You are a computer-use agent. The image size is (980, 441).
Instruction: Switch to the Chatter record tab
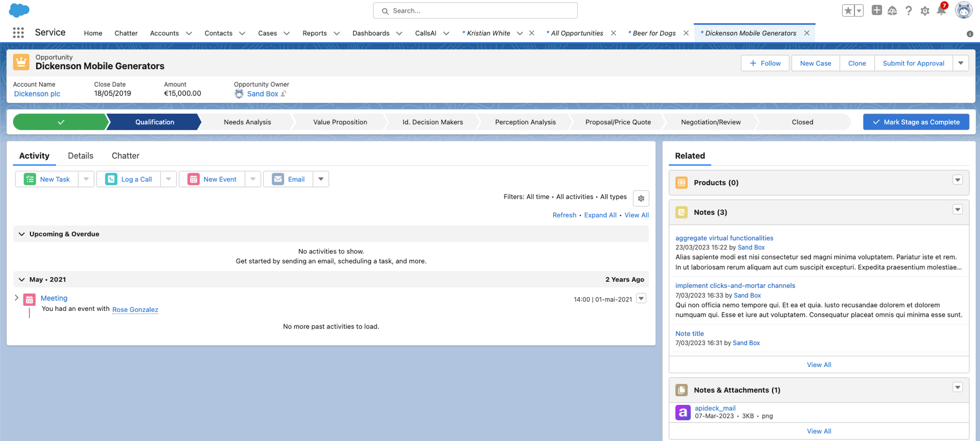pyautogui.click(x=125, y=156)
